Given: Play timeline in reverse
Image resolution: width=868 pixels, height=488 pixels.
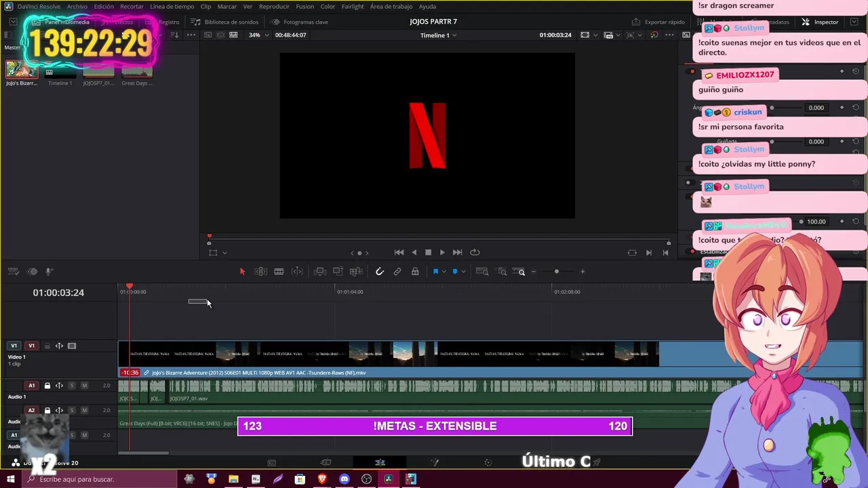Looking at the screenshot, I should point(414,252).
